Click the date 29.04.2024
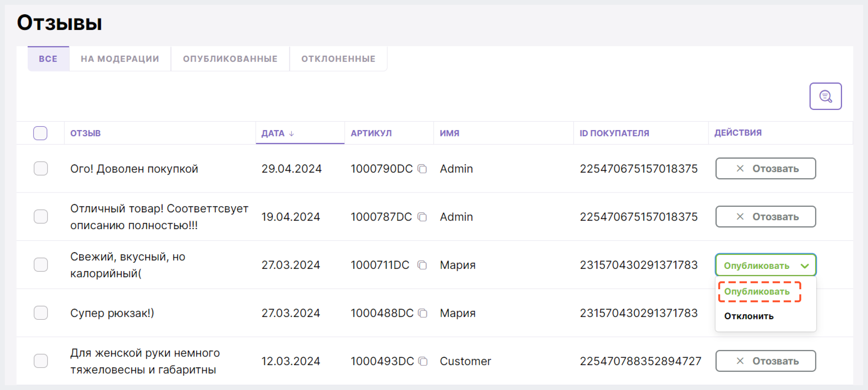868x390 pixels. (x=292, y=169)
